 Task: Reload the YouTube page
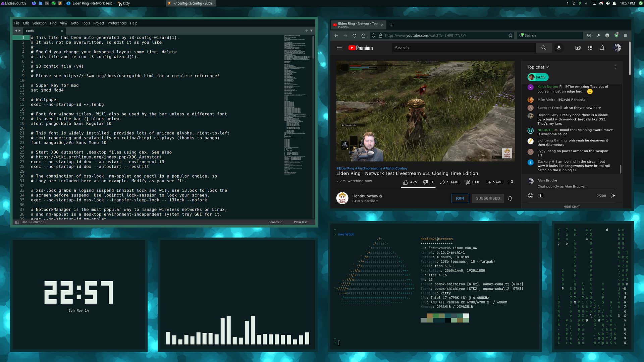(355, 35)
